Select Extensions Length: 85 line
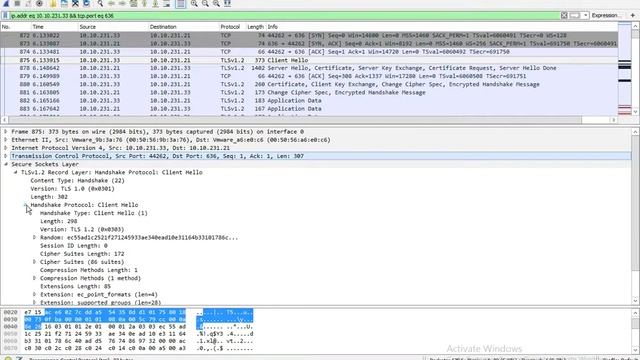 coord(75,286)
